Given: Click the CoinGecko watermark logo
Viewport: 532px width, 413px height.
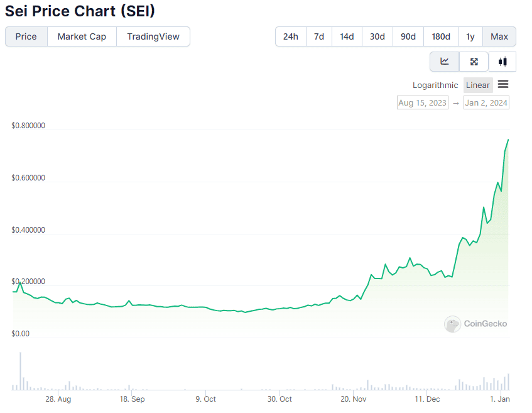Looking at the screenshot, I should point(475,324).
